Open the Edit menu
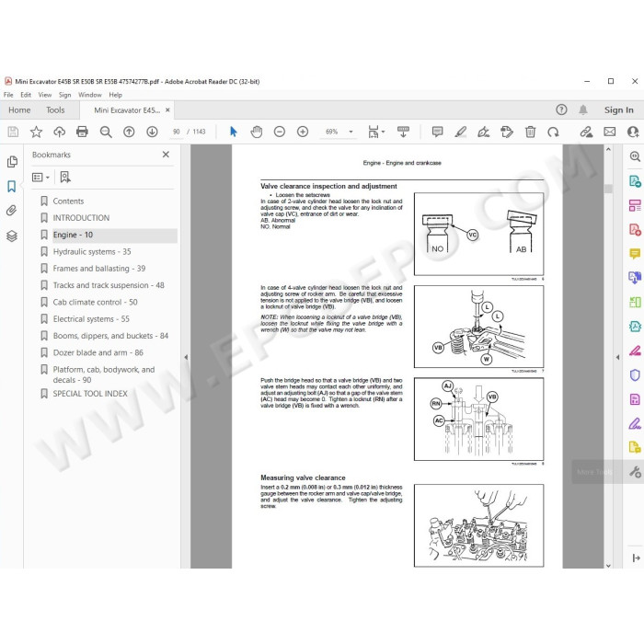Image resolution: width=644 pixels, height=644 pixels. click(x=26, y=95)
